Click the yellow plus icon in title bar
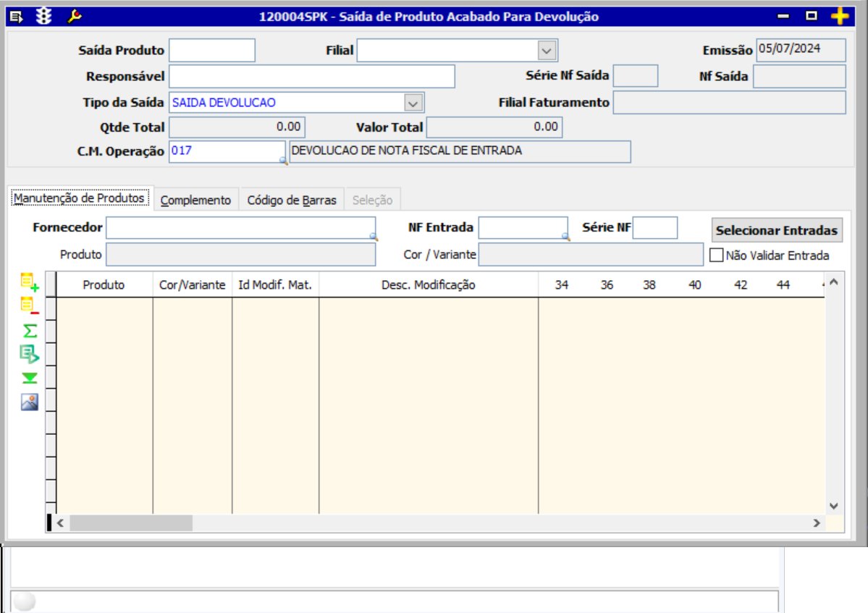Screen dimensions: 868x613 click(839, 16)
